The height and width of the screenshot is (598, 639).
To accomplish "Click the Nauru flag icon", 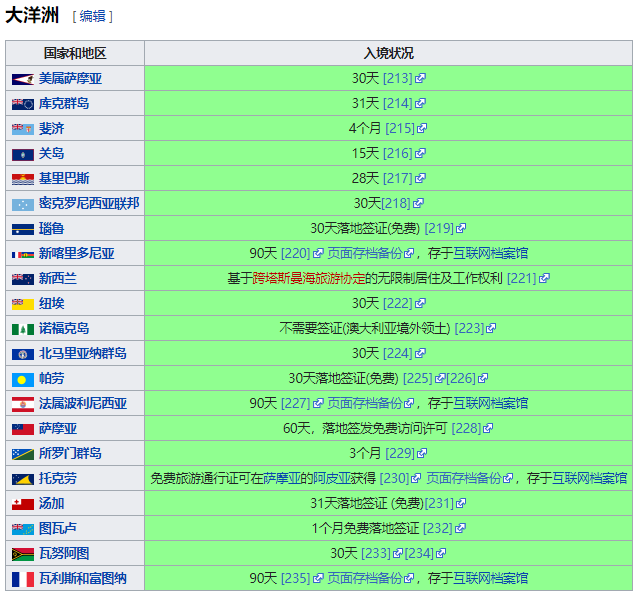I will coord(22,229).
